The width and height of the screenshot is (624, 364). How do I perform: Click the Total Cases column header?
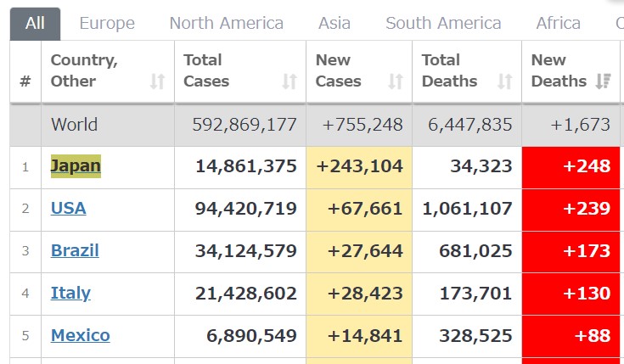(240, 71)
